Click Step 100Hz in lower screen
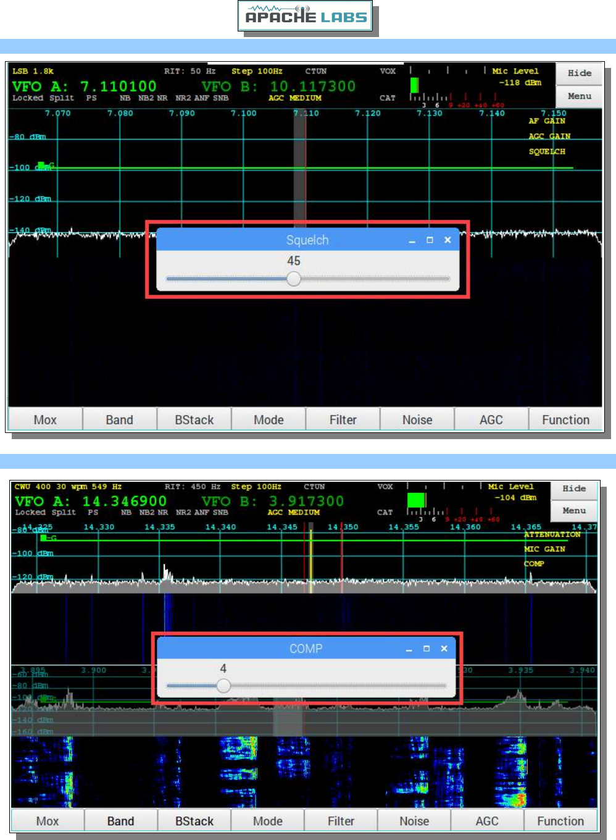This screenshot has width=616, height=840. click(x=256, y=487)
